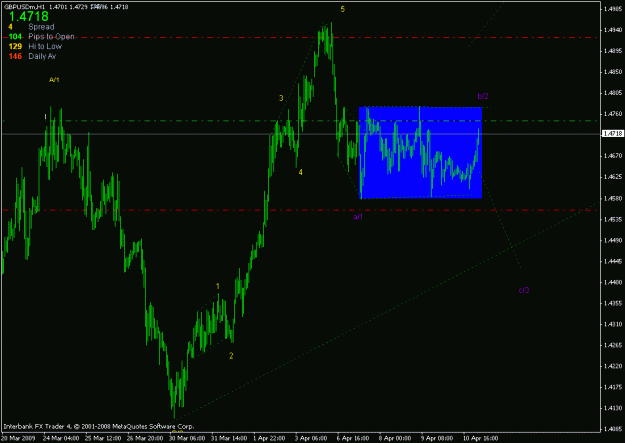Screen dimensions: 625x443
Task: Click the 24 Mar 04:00 time label
Action: click(x=61, y=438)
